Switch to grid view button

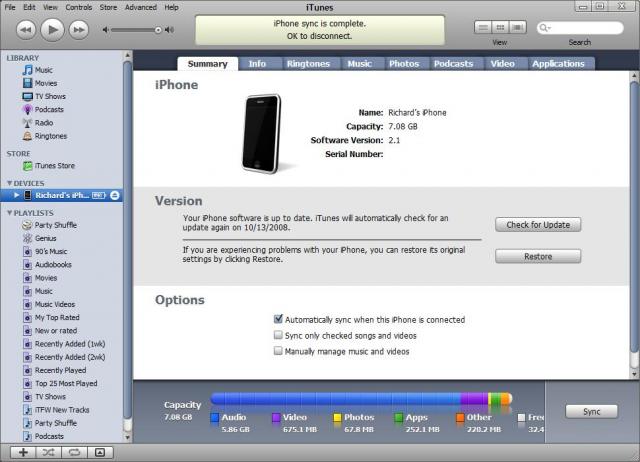(x=500, y=27)
